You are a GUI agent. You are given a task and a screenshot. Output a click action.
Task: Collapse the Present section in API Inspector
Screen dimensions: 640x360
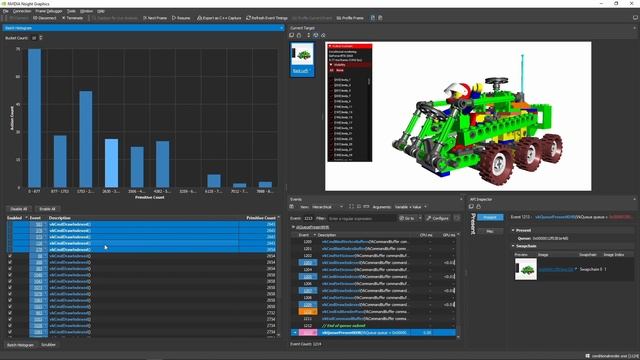point(513,230)
